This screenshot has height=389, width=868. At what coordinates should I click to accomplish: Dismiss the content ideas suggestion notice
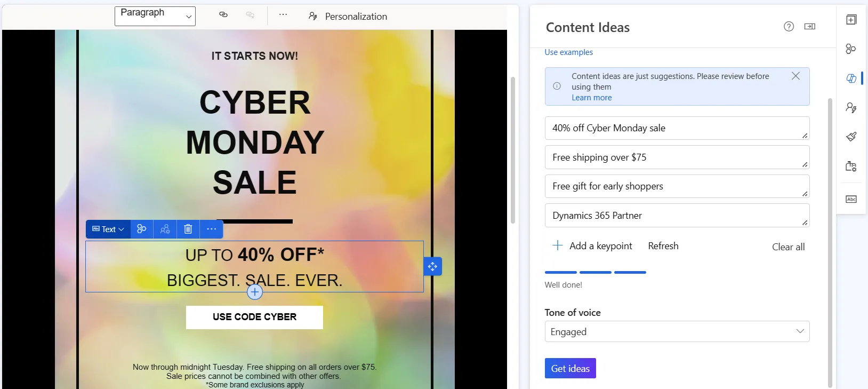(795, 76)
